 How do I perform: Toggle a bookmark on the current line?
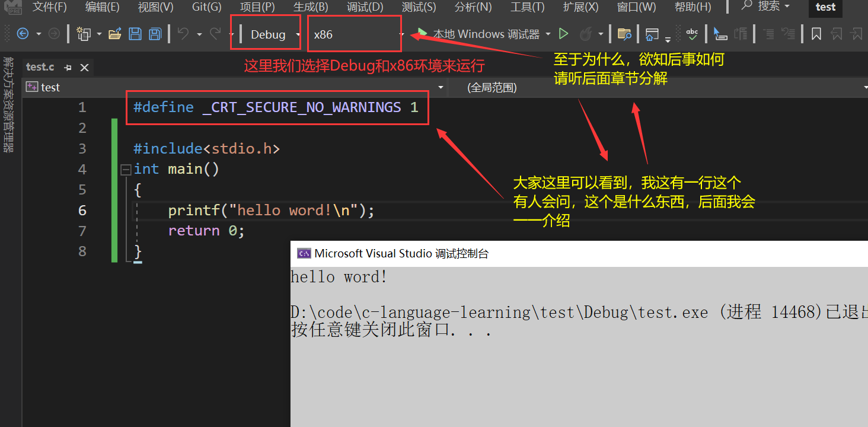click(x=816, y=34)
